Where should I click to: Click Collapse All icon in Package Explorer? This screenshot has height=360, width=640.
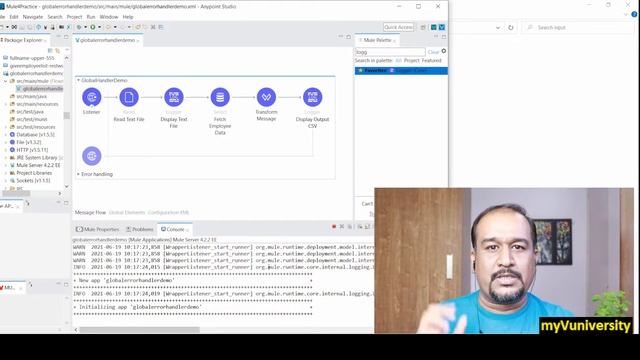click(50, 50)
